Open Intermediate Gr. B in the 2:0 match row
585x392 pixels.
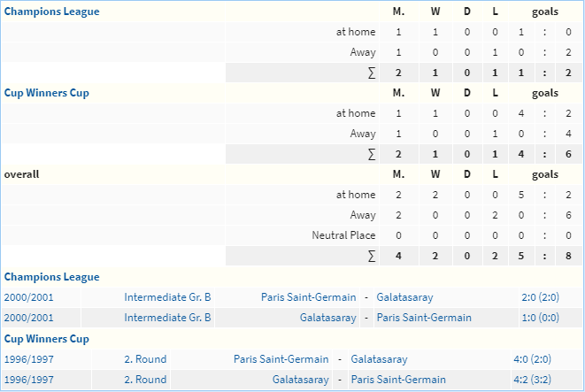click(x=167, y=297)
